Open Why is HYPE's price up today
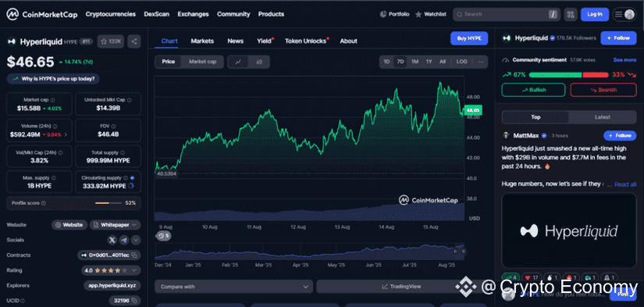This screenshot has width=644, height=307. 53,78
